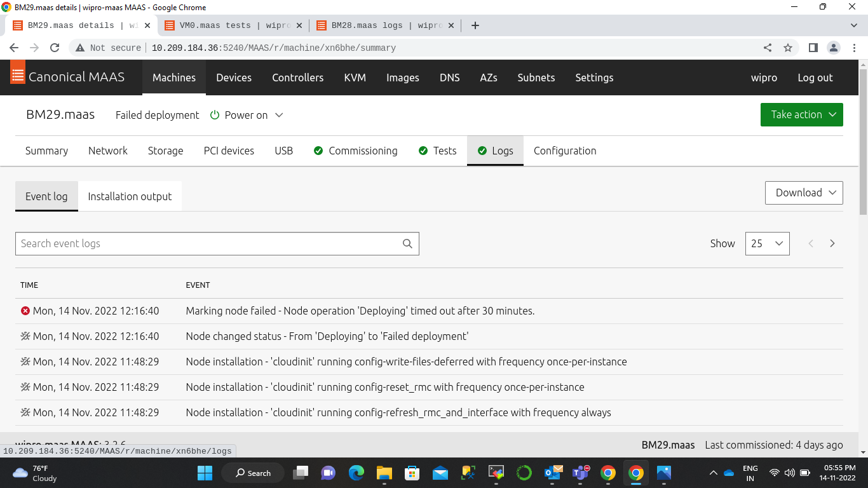868x488 pixels.
Task: Click the wipro user link
Action: (x=764, y=78)
